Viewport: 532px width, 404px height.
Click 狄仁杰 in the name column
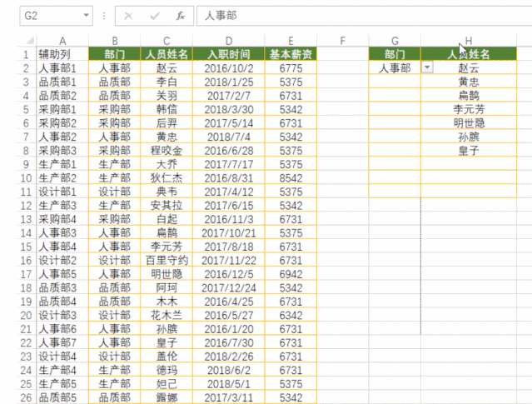point(167,178)
